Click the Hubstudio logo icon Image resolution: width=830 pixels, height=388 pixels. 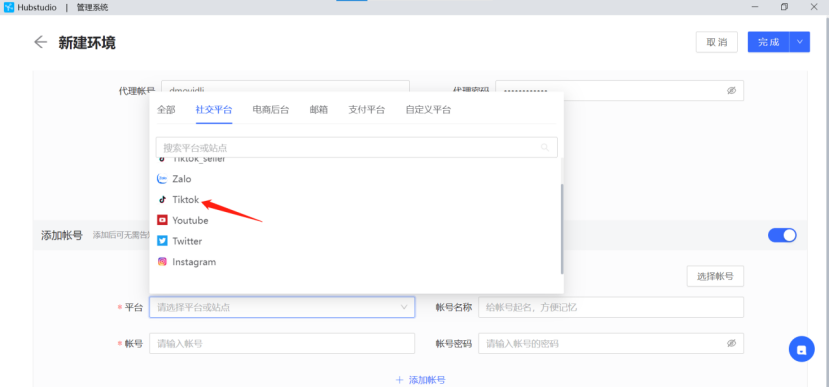click(x=8, y=7)
